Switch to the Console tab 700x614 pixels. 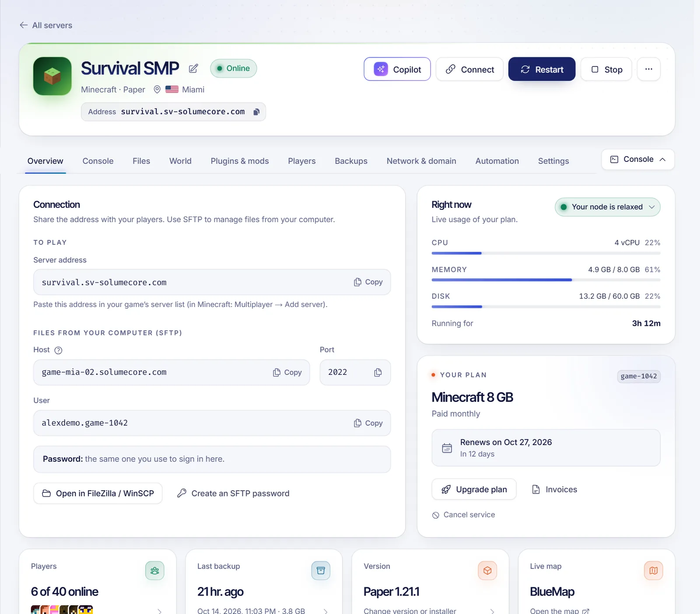pos(98,161)
